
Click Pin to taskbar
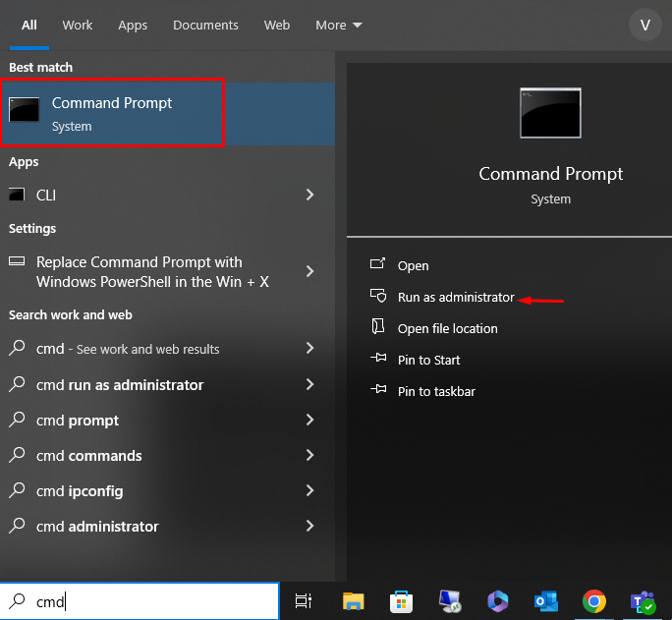coord(436,391)
